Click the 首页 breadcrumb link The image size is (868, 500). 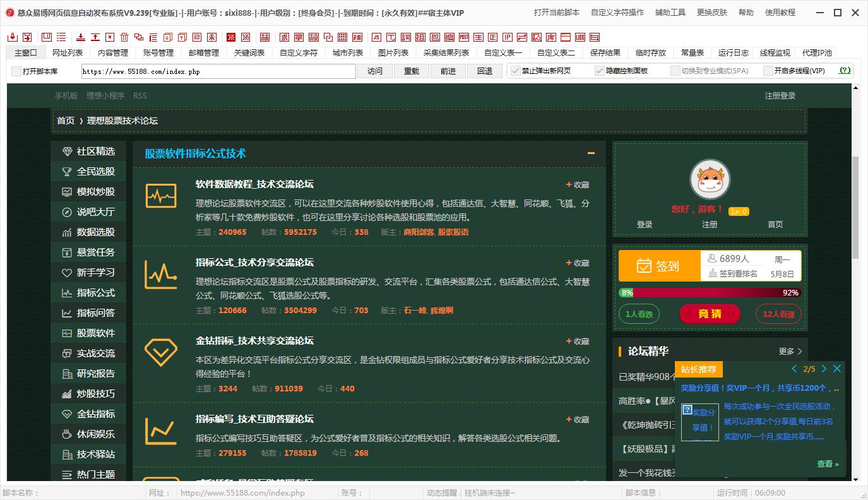pos(66,121)
